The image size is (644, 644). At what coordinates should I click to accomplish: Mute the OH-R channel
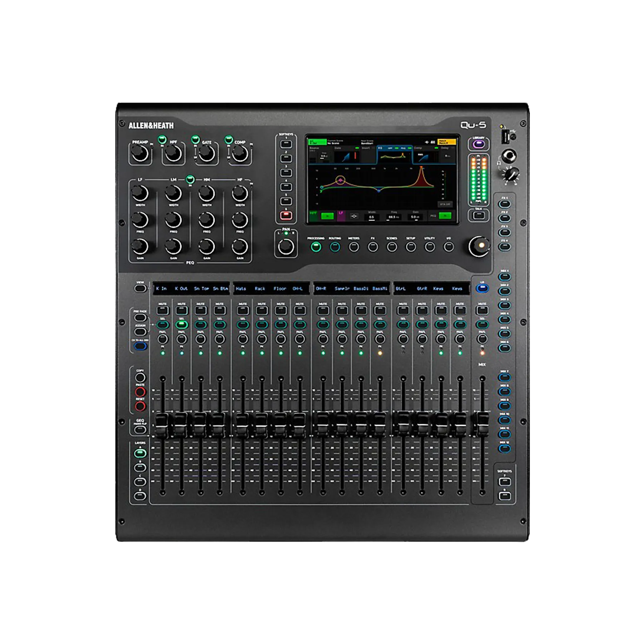point(323,310)
